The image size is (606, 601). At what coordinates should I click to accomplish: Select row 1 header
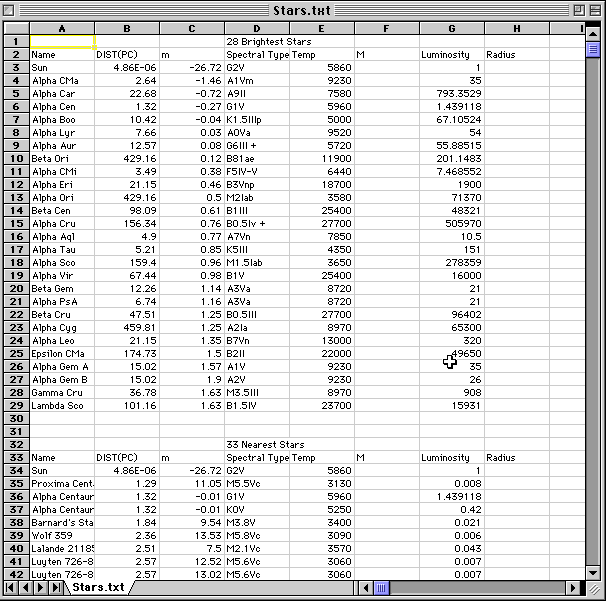pyautogui.click(x=16, y=42)
